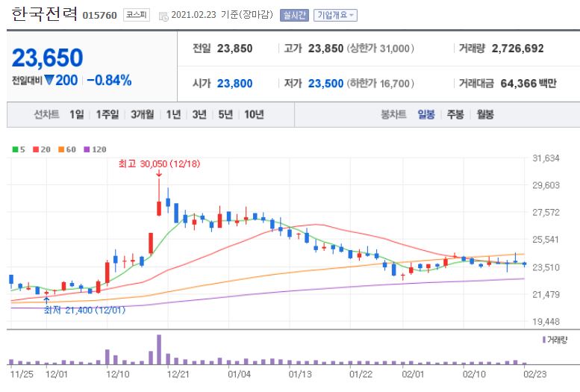Click the 2021.02.23 기준(장마감) date text

[222, 15]
